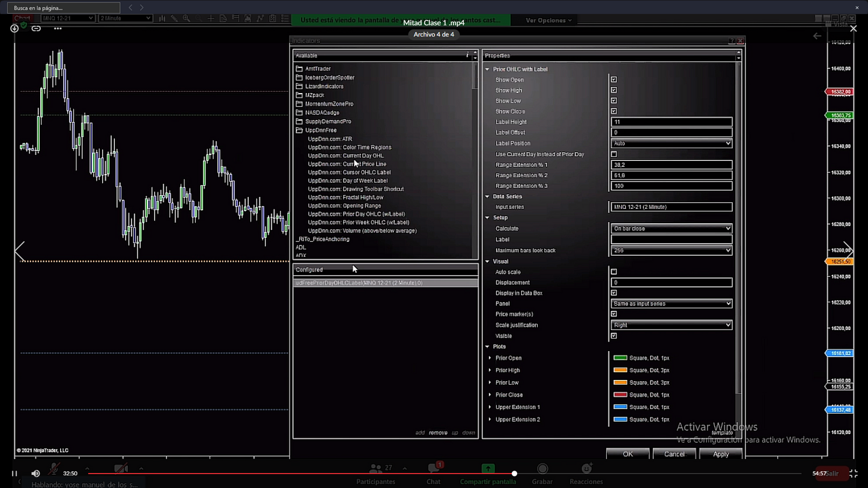Click the Participantes icon in the Zoom bar
The image size is (868, 488).
point(376,468)
